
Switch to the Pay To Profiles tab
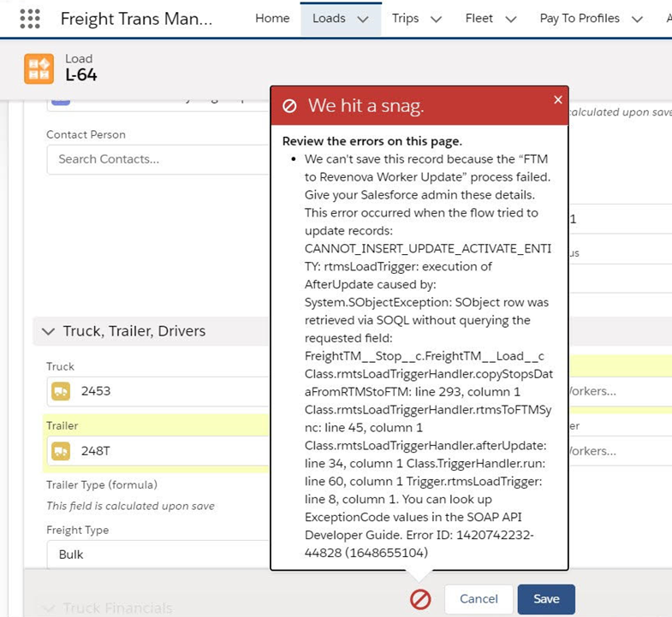click(579, 19)
